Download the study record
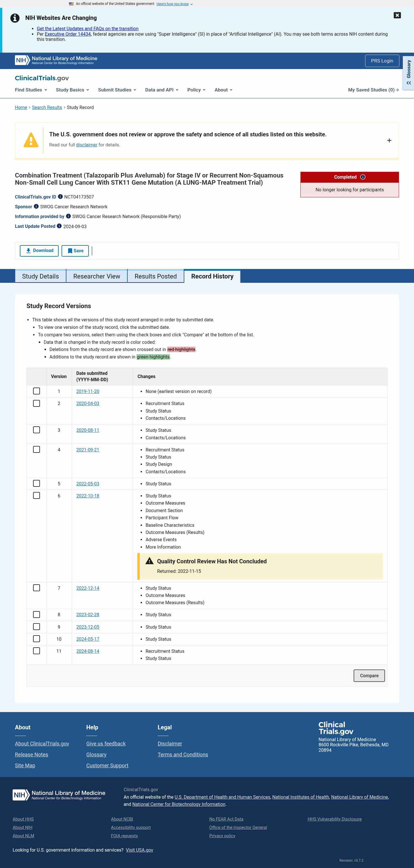 (x=39, y=251)
